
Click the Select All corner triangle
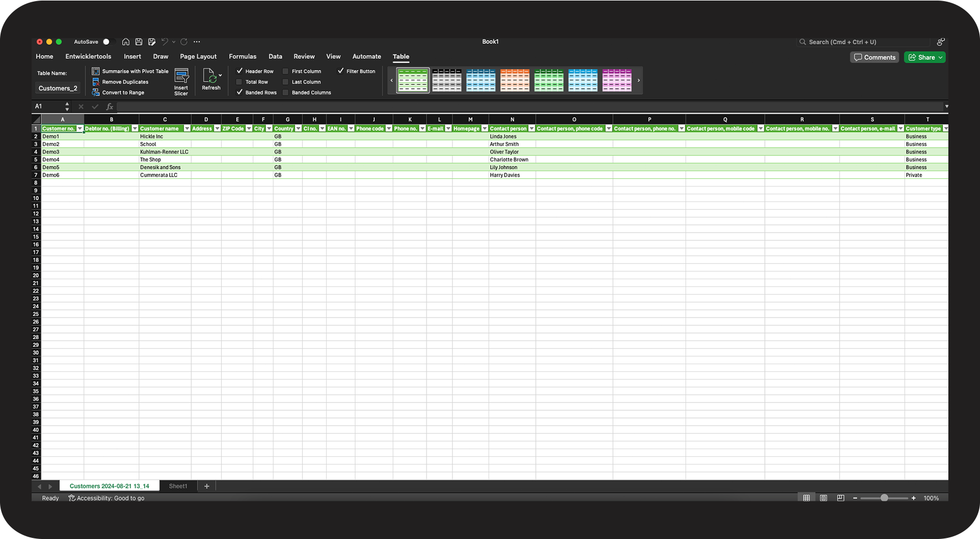(x=37, y=119)
